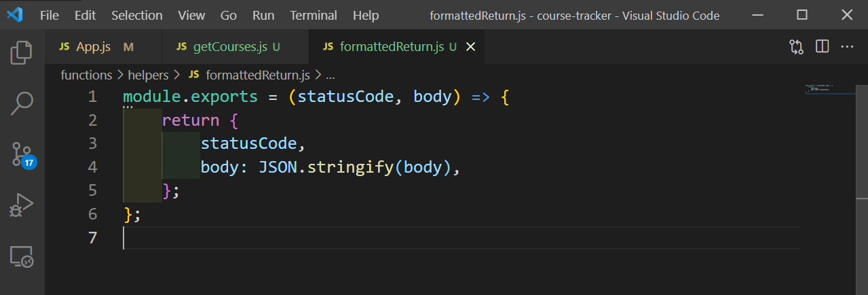Click 'JSON' on line 4
Viewport: 868px width, 295px height.
point(278,167)
